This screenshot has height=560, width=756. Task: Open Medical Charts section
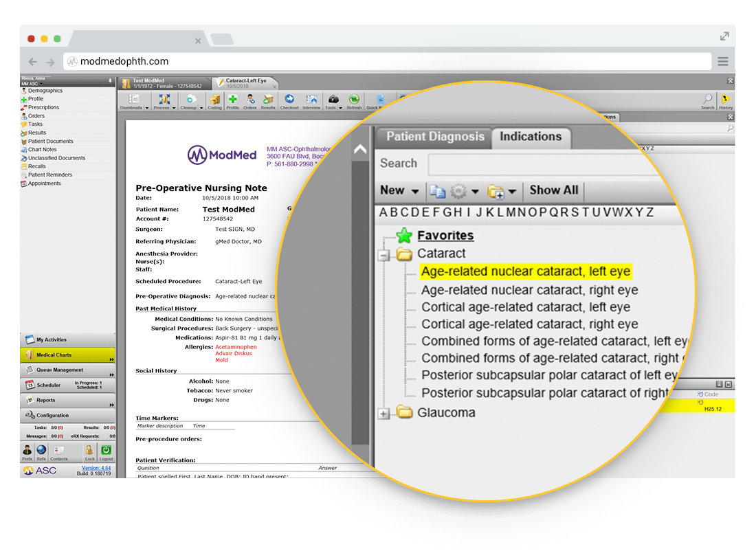(x=67, y=355)
